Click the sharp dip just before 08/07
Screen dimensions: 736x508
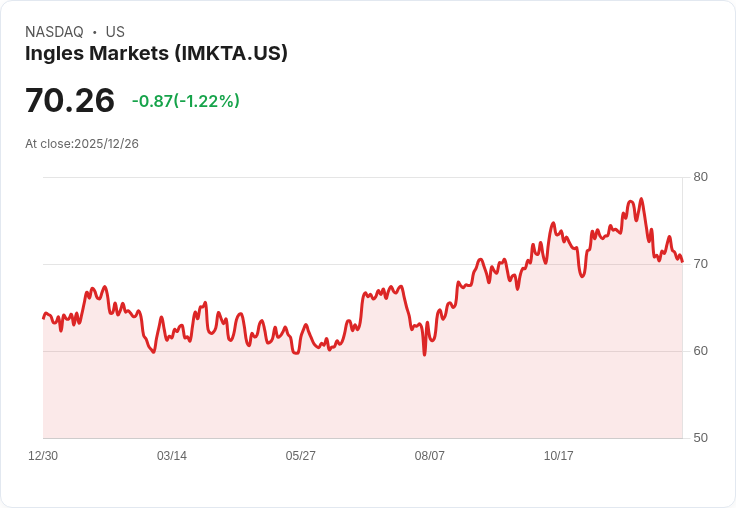[x=424, y=354]
